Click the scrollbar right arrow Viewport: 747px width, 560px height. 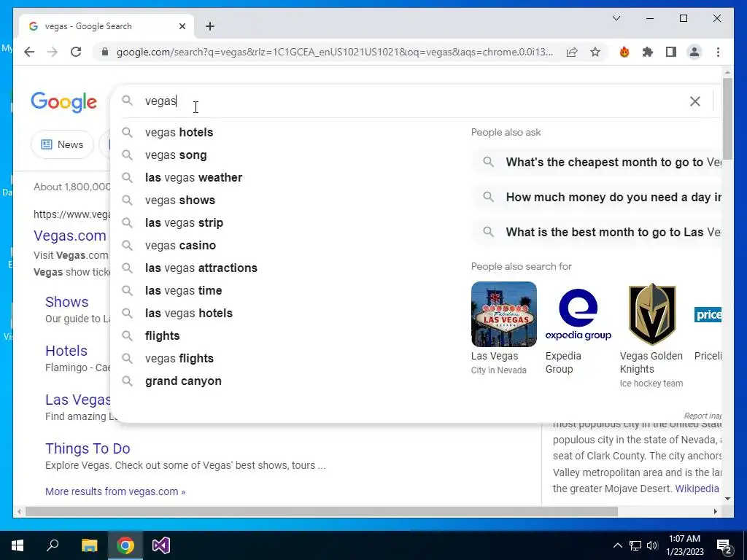pos(715,511)
